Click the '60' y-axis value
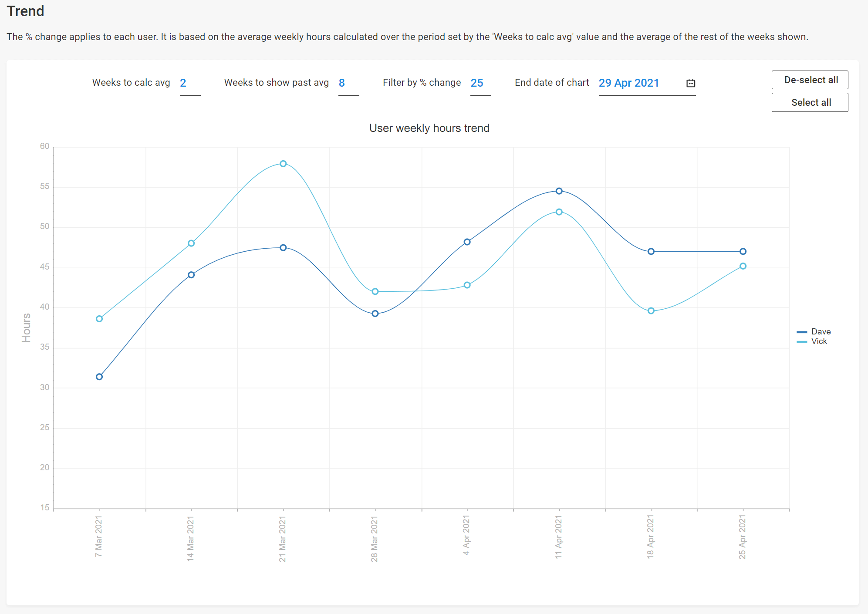 [x=44, y=146]
